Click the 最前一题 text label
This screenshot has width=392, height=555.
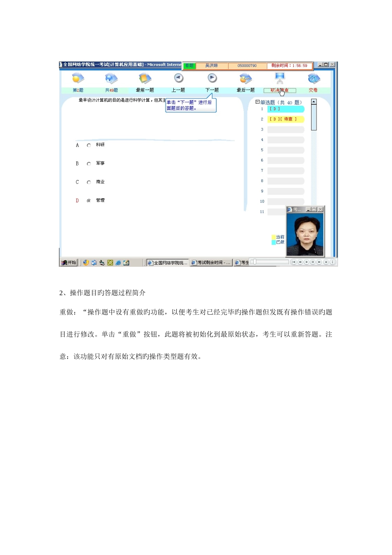click(x=145, y=90)
